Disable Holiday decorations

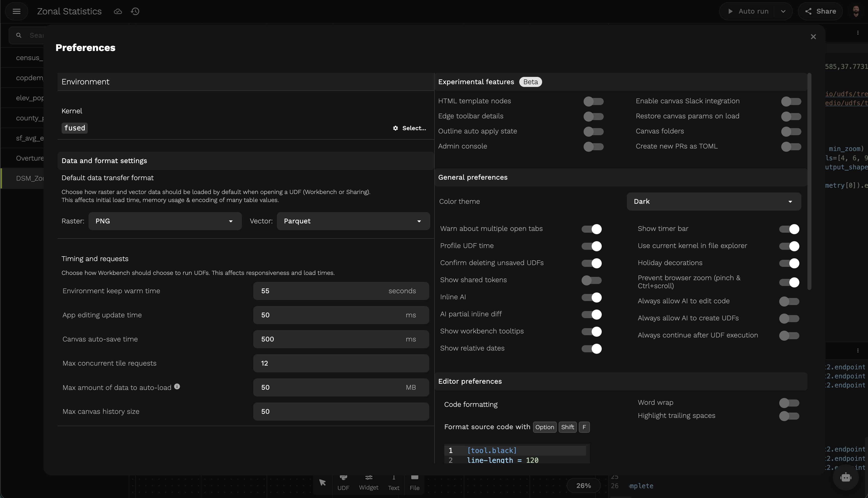[x=789, y=263]
